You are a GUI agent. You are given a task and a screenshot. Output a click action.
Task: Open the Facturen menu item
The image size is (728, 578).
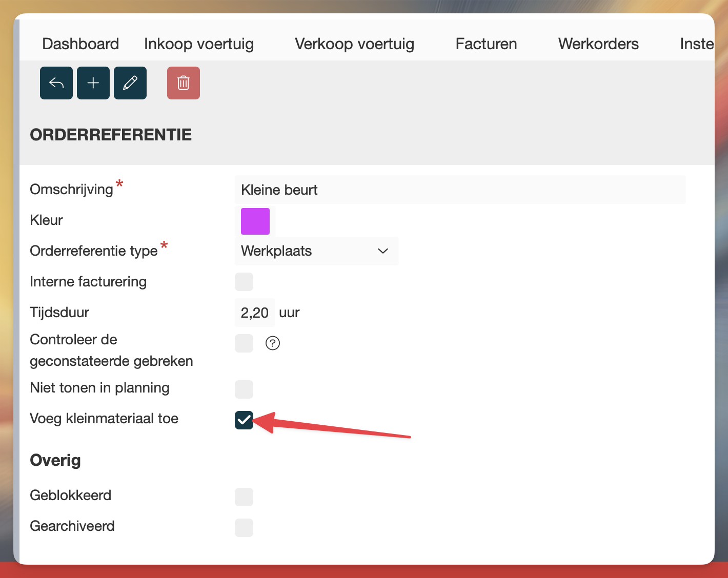coord(486,44)
